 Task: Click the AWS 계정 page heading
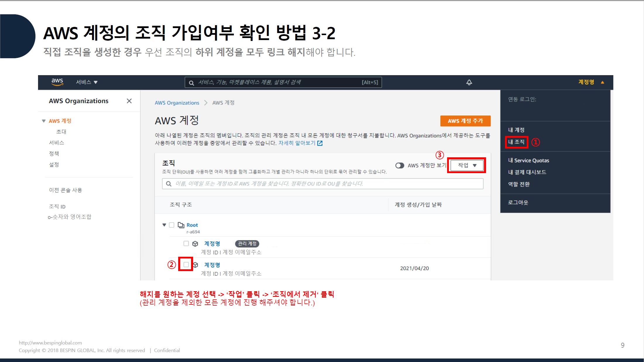(177, 120)
